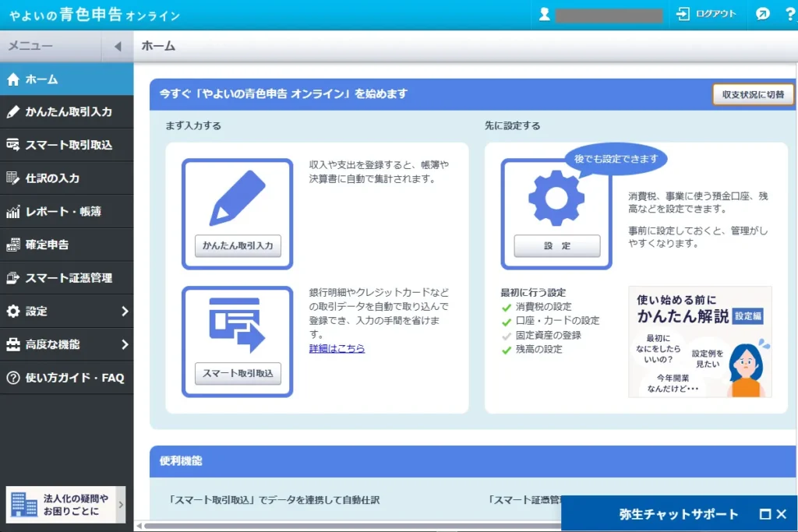
Task: Click the logout arrow icon
Action: point(683,14)
